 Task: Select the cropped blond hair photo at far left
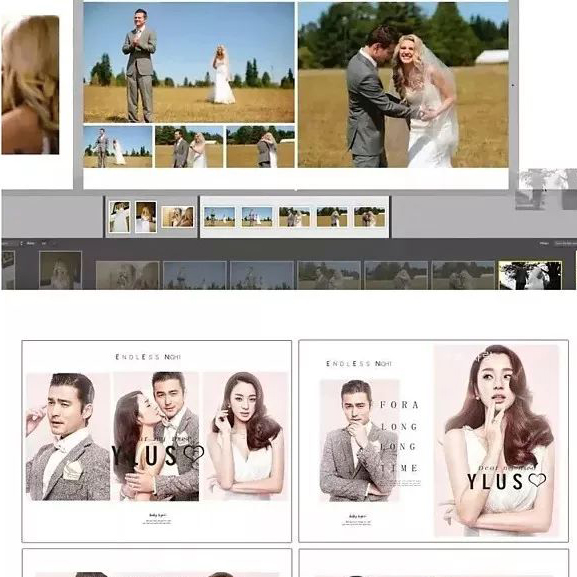click(x=30, y=85)
